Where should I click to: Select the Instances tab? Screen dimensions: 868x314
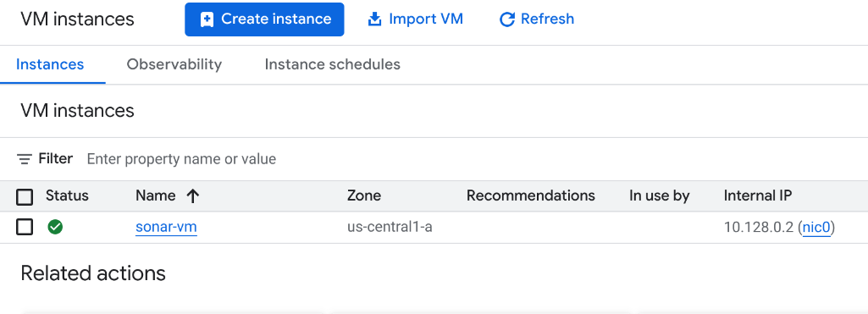coord(50,64)
